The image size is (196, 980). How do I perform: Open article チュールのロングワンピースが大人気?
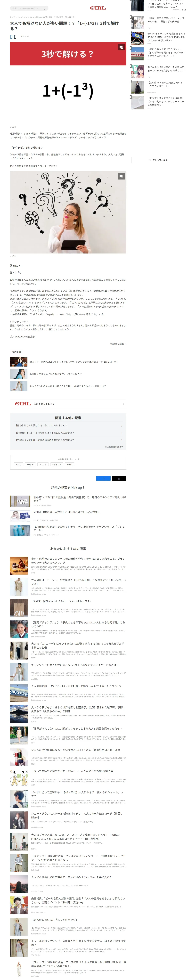[78, 943]
